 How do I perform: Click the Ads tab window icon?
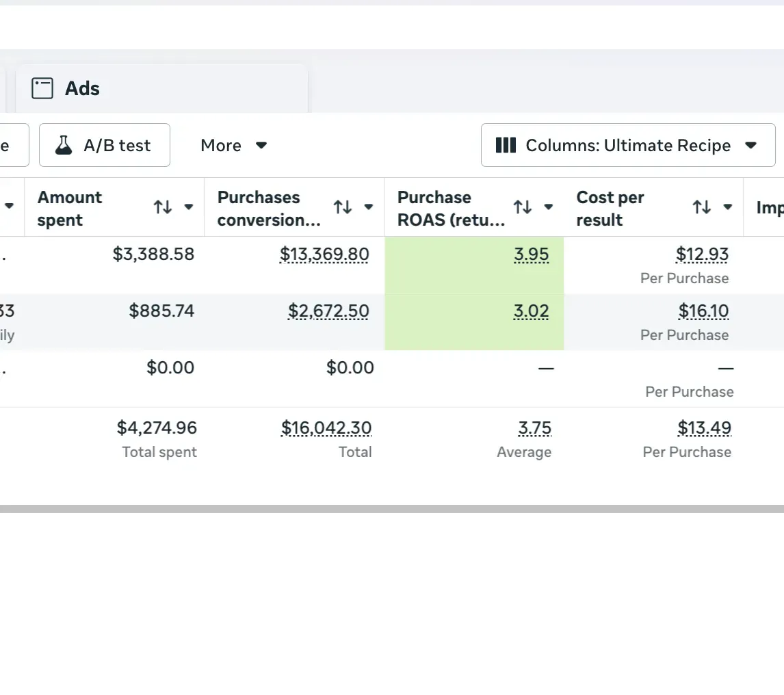tap(42, 88)
